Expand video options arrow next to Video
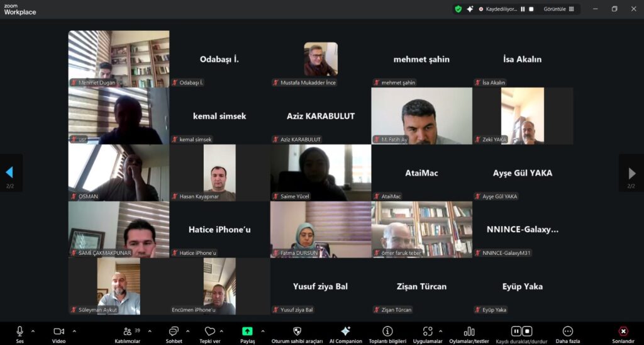The height and width of the screenshot is (345, 644). click(x=74, y=331)
